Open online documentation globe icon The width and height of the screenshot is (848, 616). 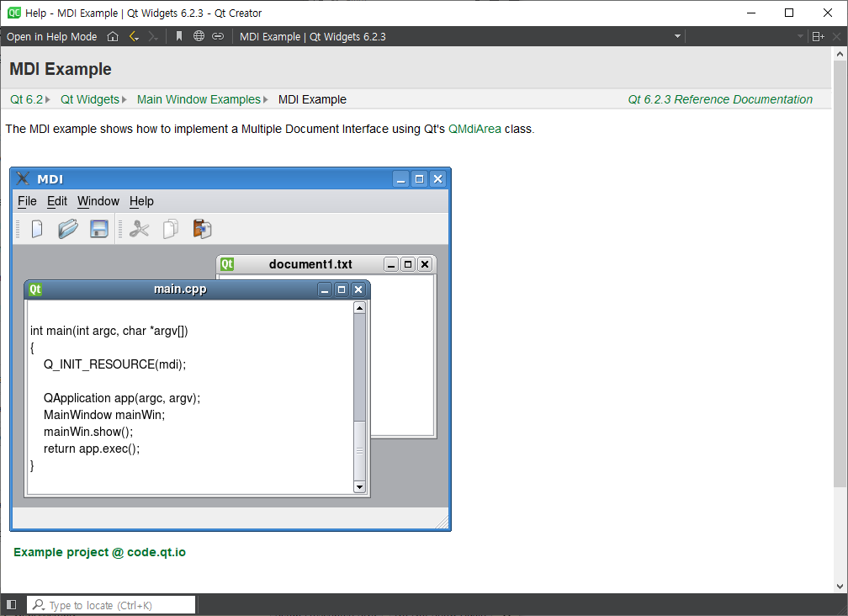point(199,36)
